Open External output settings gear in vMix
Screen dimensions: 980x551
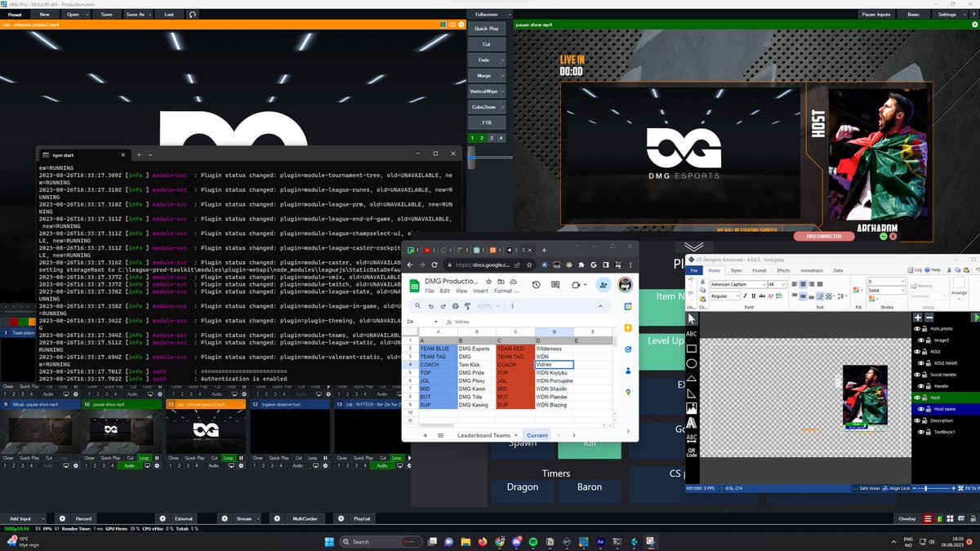163,518
